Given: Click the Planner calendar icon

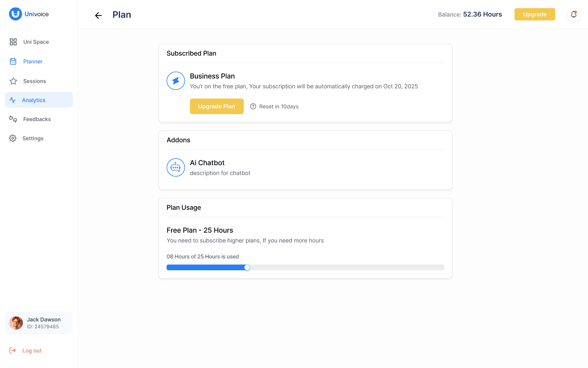Looking at the screenshot, I should [13, 61].
